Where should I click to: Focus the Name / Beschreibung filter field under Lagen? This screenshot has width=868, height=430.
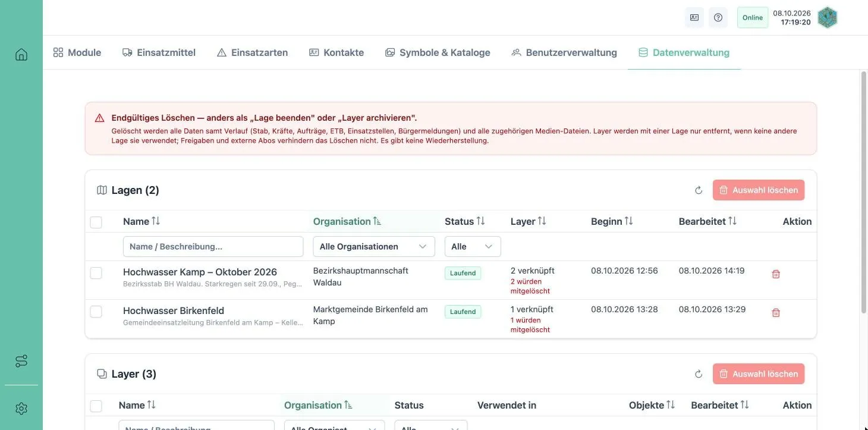[x=213, y=246]
